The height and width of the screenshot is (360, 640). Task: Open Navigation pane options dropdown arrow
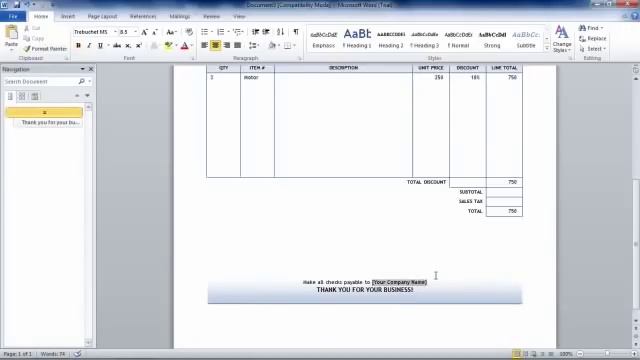(82, 69)
